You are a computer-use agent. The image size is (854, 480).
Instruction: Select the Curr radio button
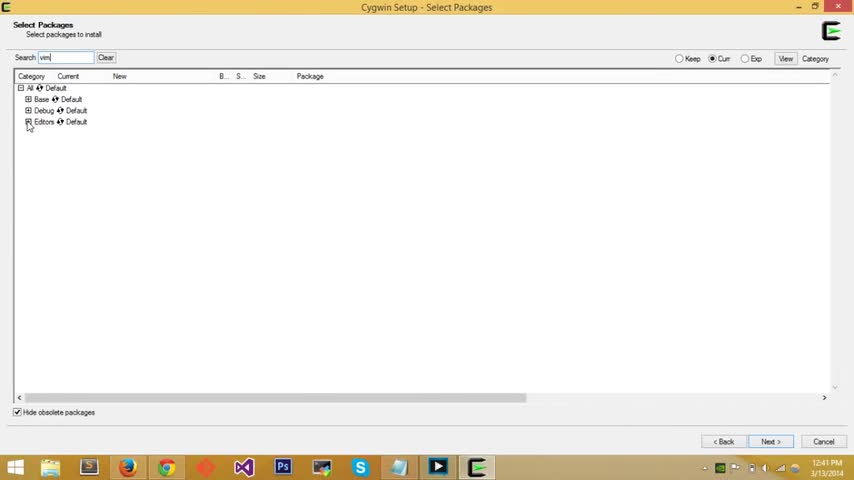(x=712, y=59)
